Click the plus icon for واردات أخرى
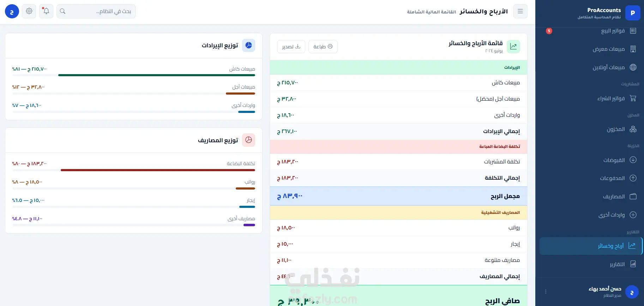This screenshot has width=644, height=306. click(633, 215)
